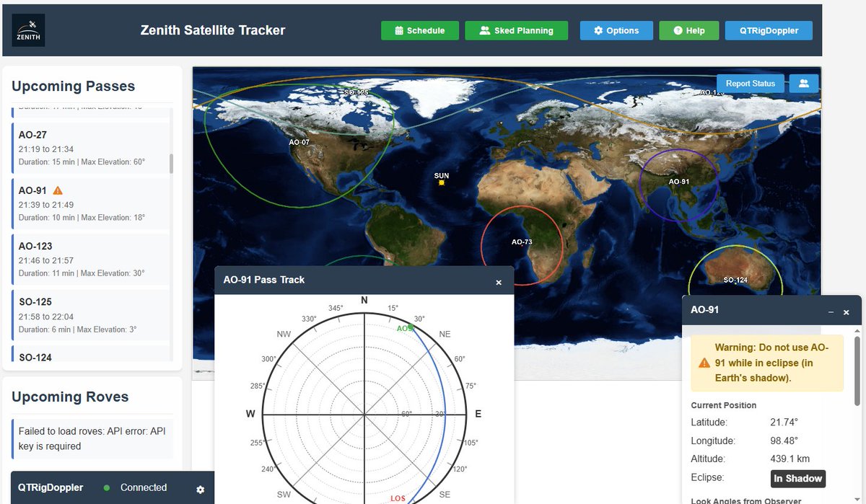866x504 pixels.
Task: Open the Help page
Action: [x=688, y=30]
